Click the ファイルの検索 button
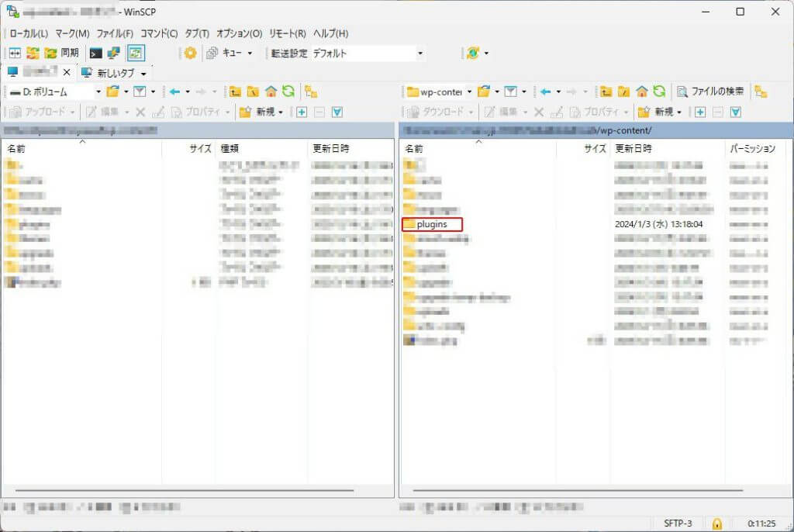 [x=709, y=92]
